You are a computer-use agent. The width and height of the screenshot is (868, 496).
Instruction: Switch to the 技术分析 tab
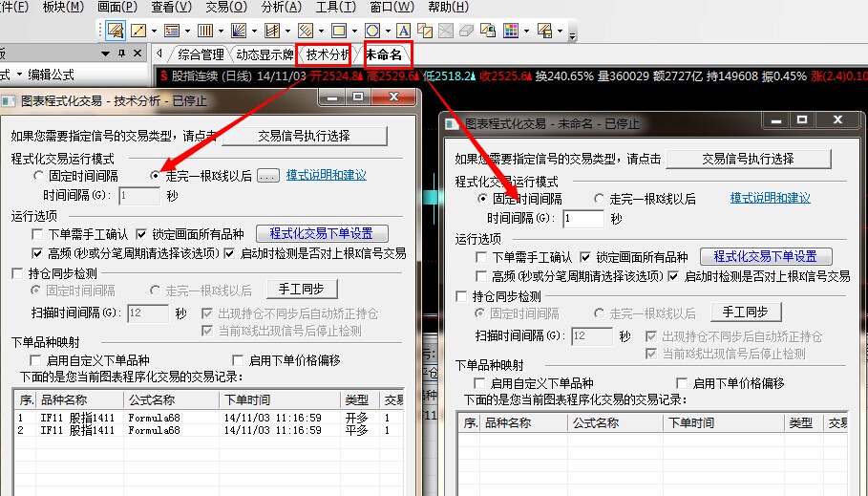[327, 54]
